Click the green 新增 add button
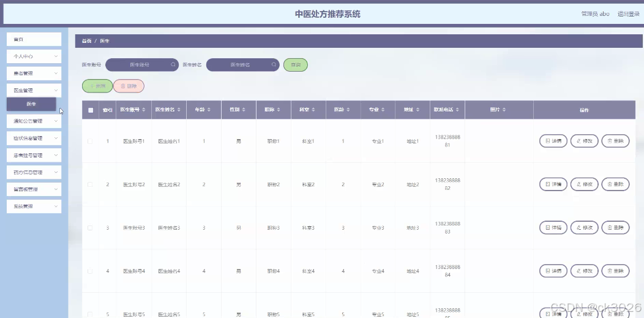The height and width of the screenshot is (318, 644). (x=97, y=86)
